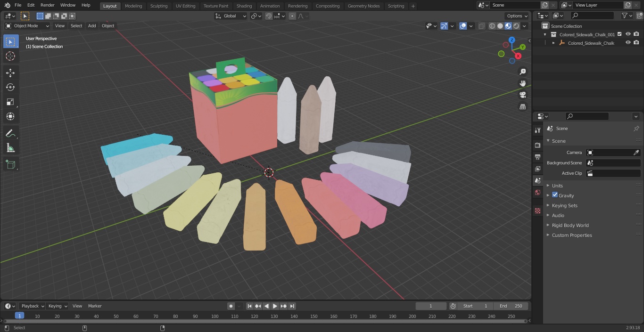Click the End frame field
Screen dimensions: 644x332
point(511,306)
